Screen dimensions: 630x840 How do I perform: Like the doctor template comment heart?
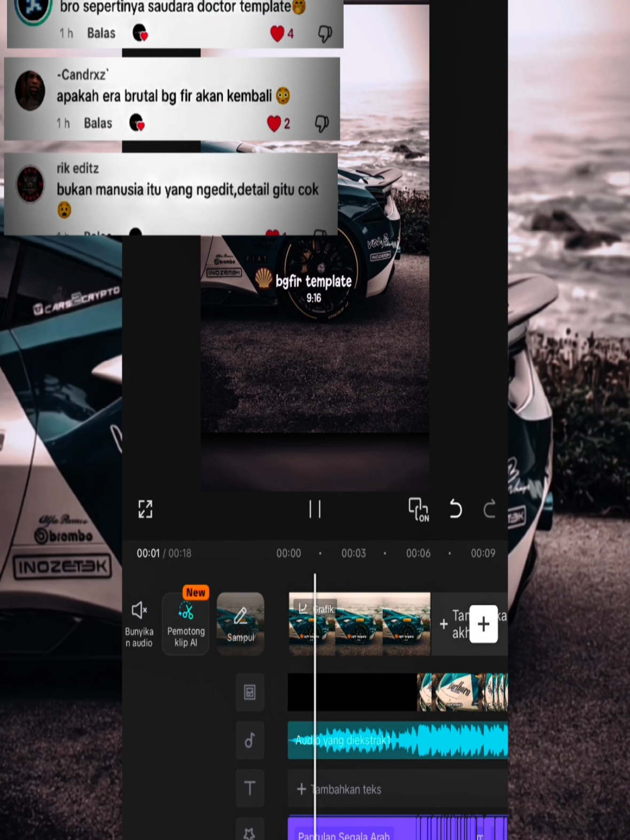click(x=277, y=34)
